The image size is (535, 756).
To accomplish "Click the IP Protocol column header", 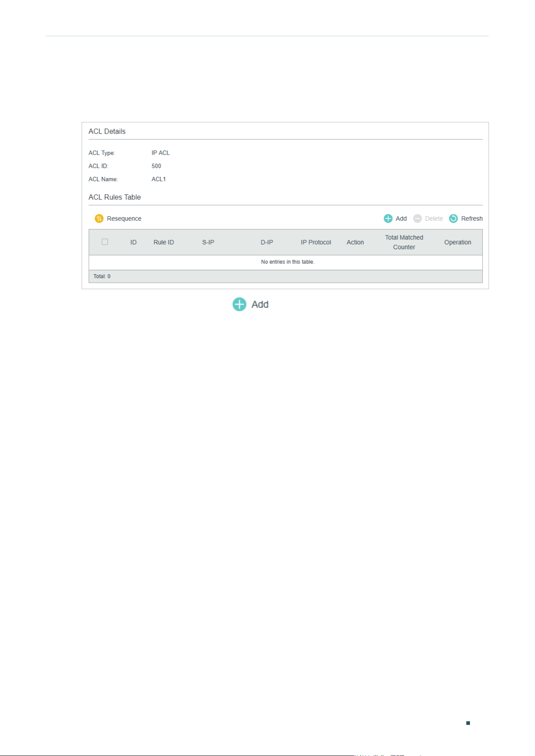I will pyautogui.click(x=316, y=242).
